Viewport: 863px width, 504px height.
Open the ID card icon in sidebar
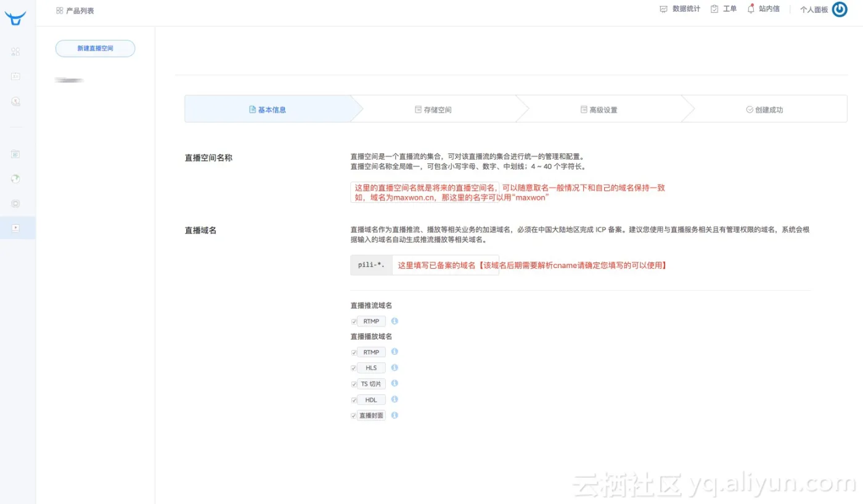tap(16, 76)
